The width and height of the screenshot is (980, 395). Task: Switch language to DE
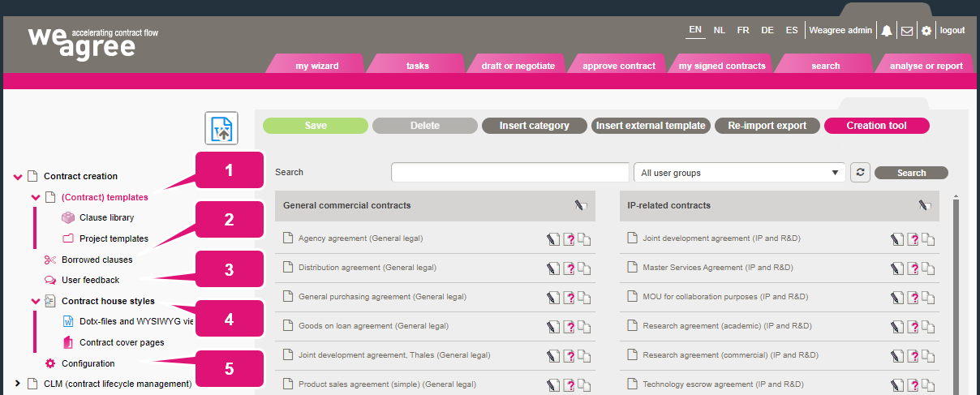pos(767,31)
